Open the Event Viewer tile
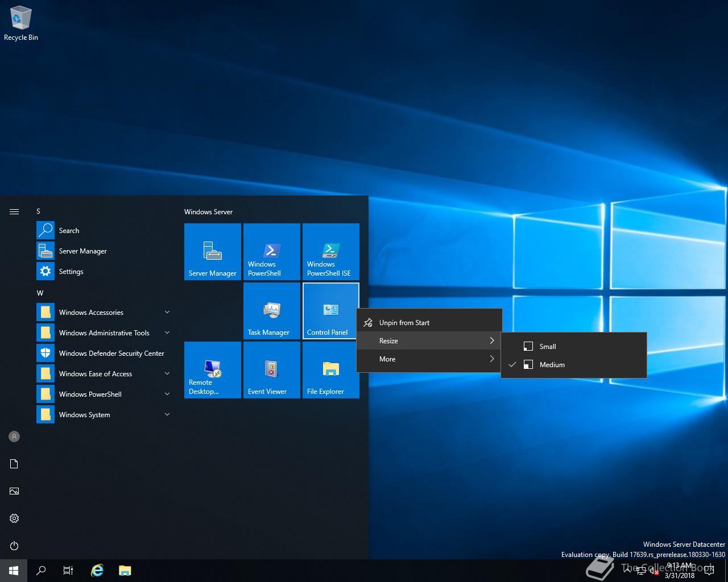 coord(272,370)
